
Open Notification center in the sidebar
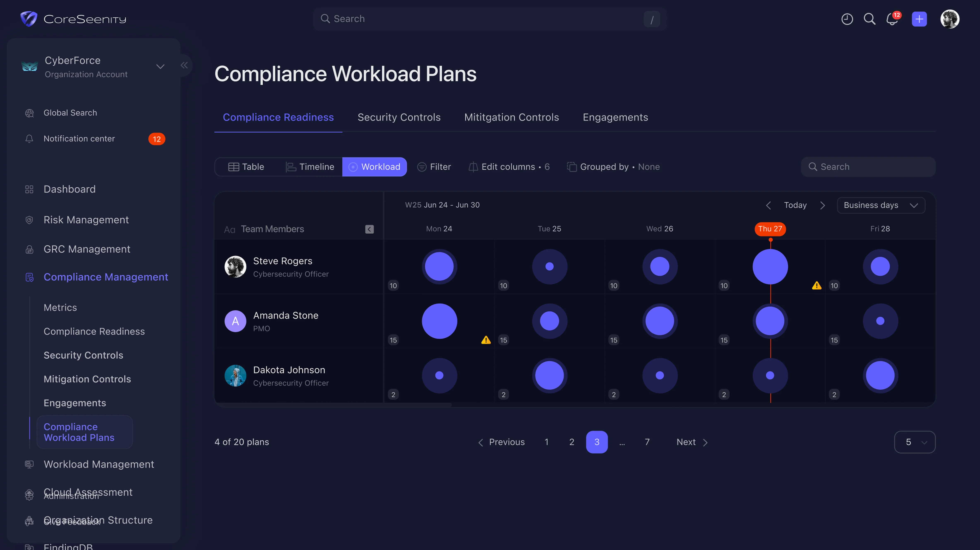coord(94,139)
